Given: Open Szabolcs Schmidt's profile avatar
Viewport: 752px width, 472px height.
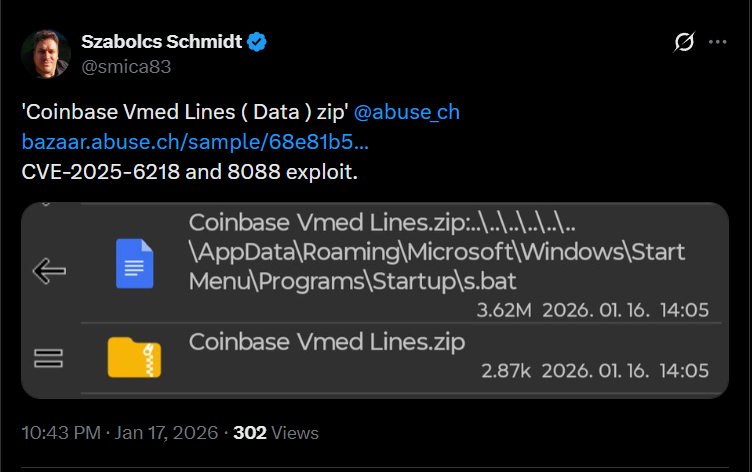Looking at the screenshot, I should 45,54.
